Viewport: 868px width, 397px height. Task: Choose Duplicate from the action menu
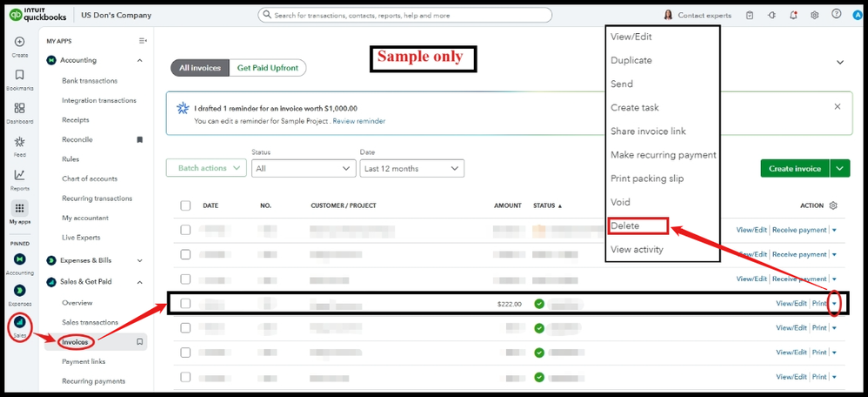tap(631, 60)
